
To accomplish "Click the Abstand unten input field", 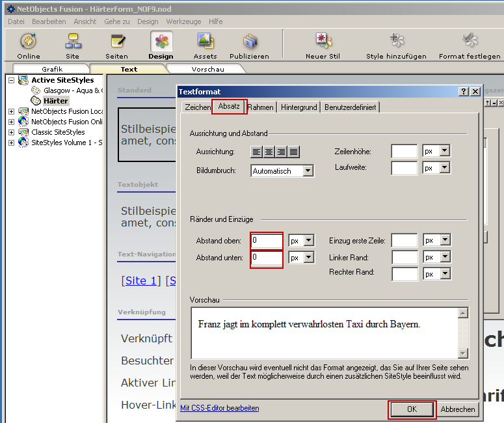I will click(267, 257).
